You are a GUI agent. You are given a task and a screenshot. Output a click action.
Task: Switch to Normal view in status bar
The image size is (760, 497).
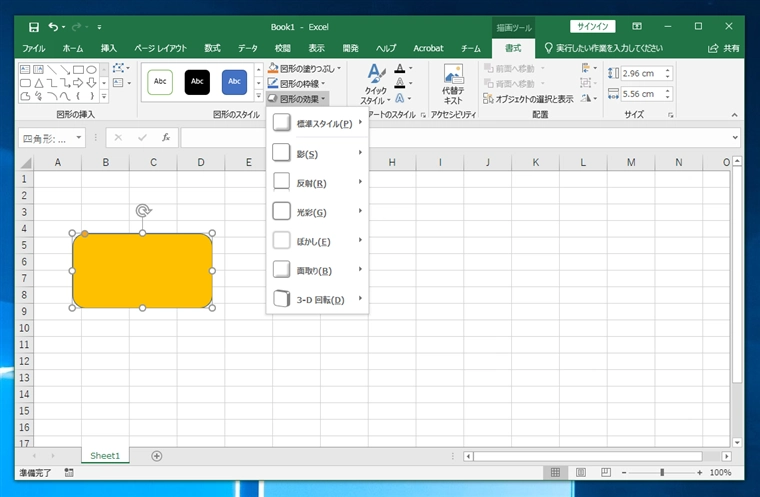click(555, 472)
